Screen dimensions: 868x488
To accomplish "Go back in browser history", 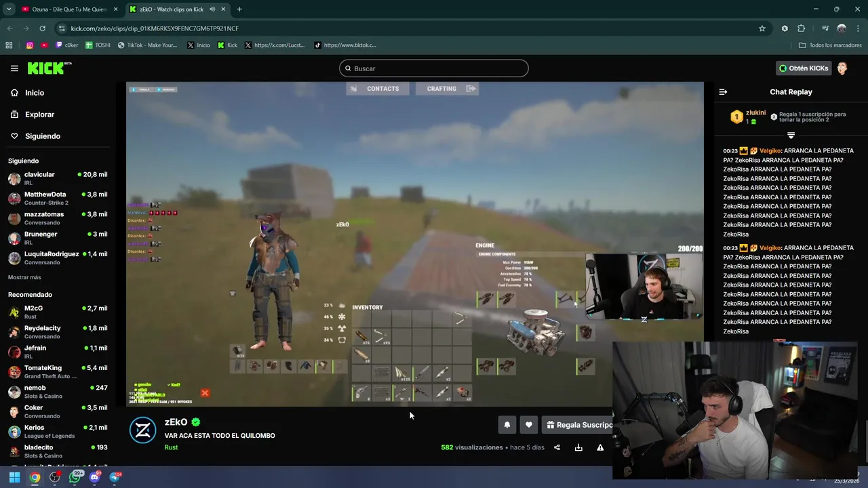I will point(9,28).
